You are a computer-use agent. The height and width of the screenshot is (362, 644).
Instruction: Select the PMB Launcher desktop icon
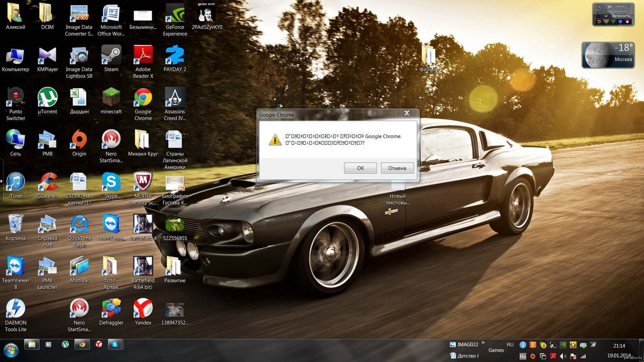pos(47,273)
